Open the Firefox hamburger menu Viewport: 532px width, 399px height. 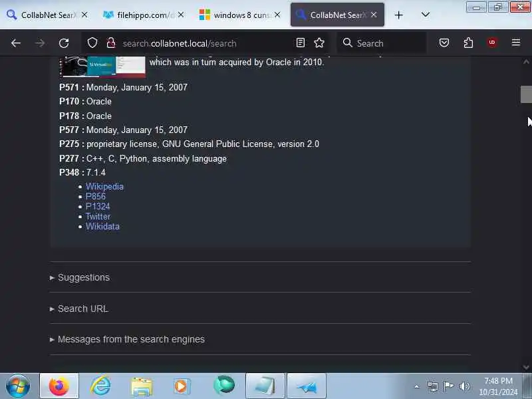click(516, 43)
